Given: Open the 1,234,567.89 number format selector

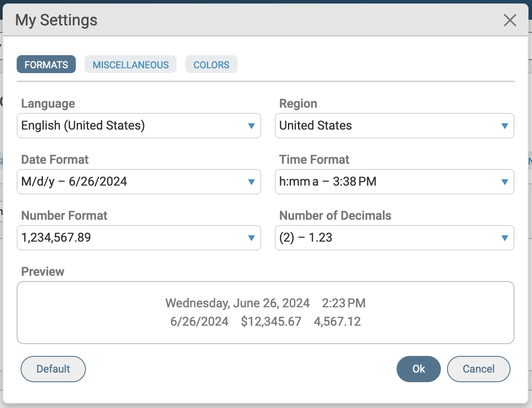Looking at the screenshot, I should point(131,238).
